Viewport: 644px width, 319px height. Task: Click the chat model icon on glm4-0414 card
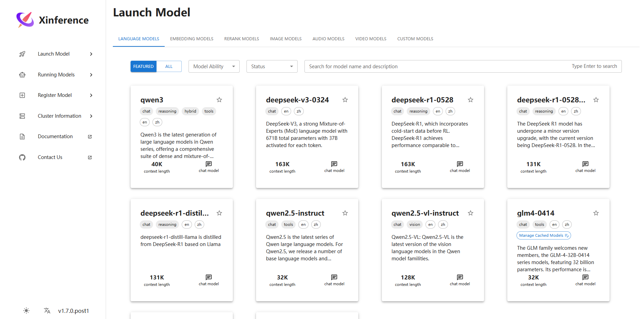click(585, 277)
